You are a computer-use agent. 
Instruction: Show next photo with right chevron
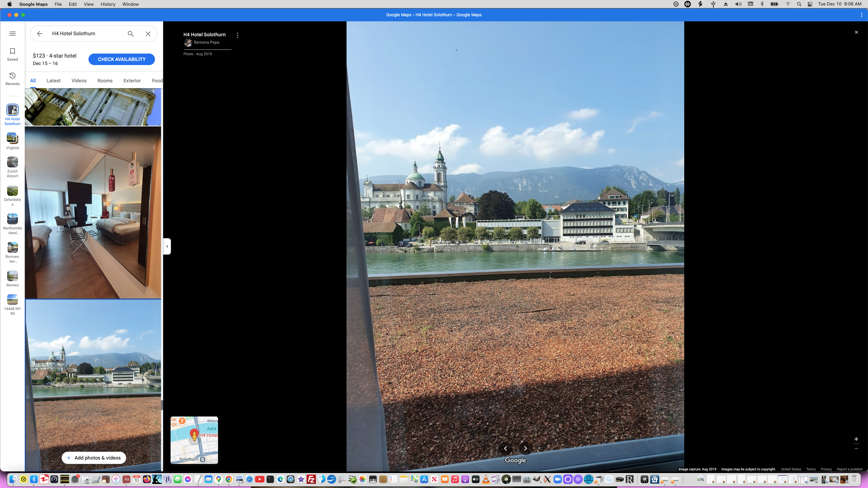(525, 448)
